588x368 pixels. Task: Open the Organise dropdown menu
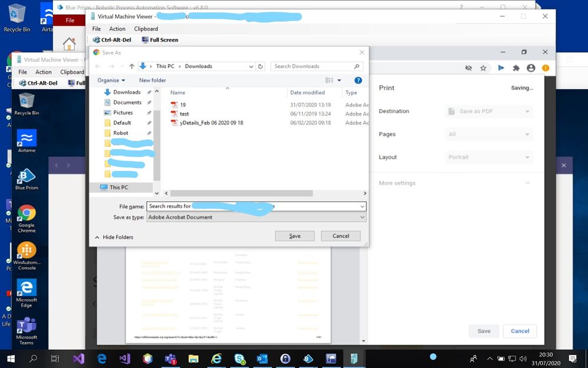point(111,80)
